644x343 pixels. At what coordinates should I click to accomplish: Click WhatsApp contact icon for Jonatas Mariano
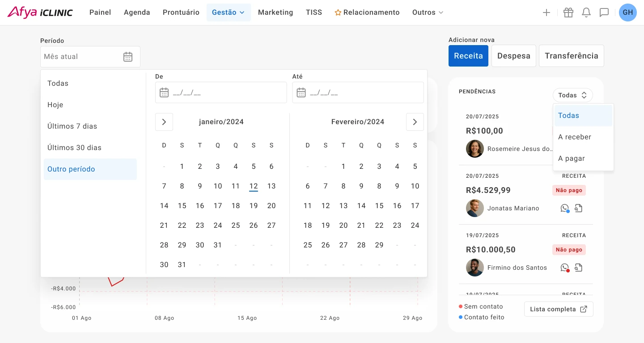(565, 208)
